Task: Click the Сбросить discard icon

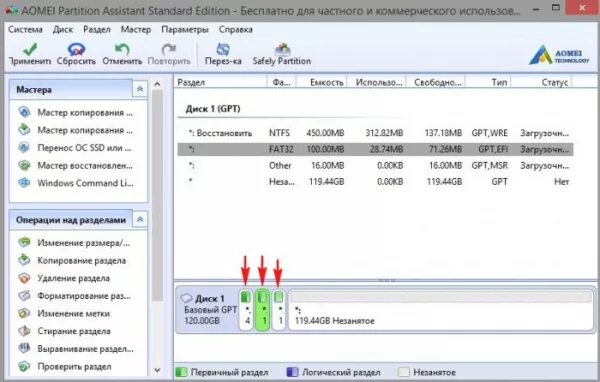Action: click(76, 49)
